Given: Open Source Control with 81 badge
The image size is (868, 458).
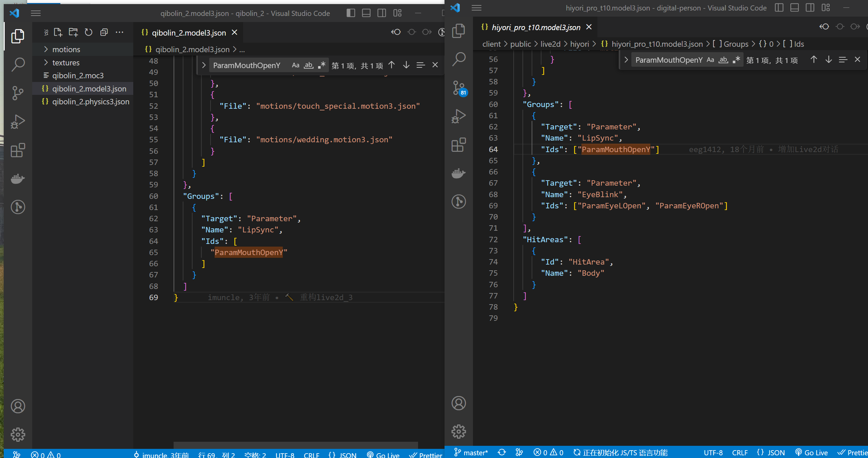Looking at the screenshot, I should pos(459,88).
